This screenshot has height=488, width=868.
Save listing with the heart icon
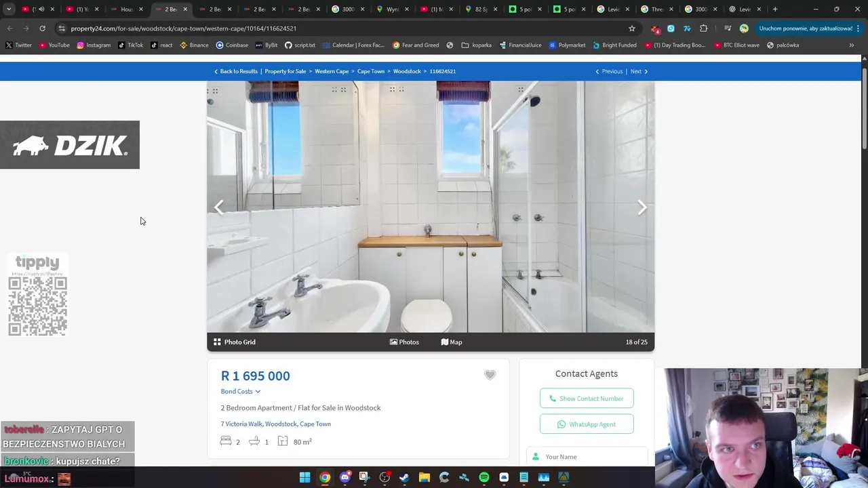[x=490, y=375]
